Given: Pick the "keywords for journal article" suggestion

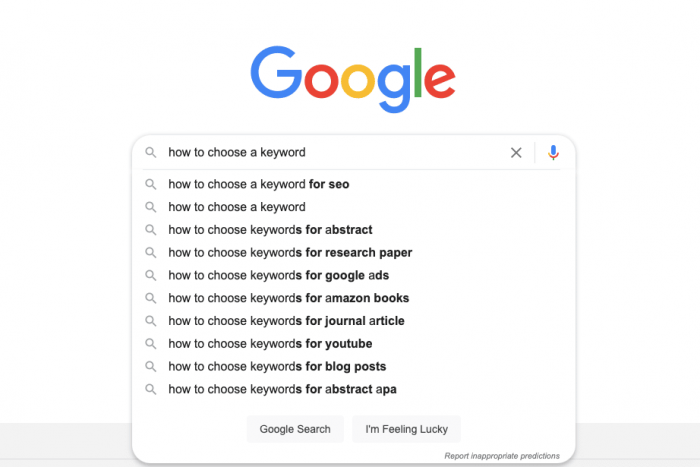Looking at the screenshot, I should [x=354, y=321].
